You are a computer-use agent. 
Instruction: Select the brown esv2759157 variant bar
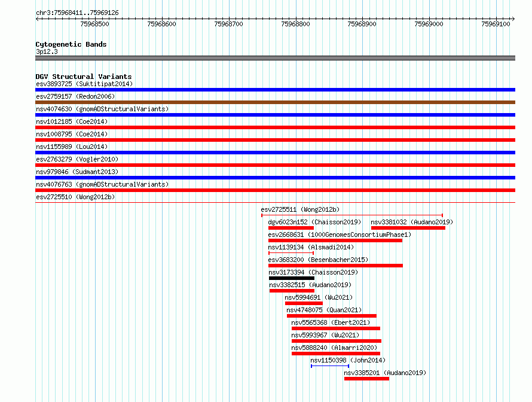coord(275,102)
